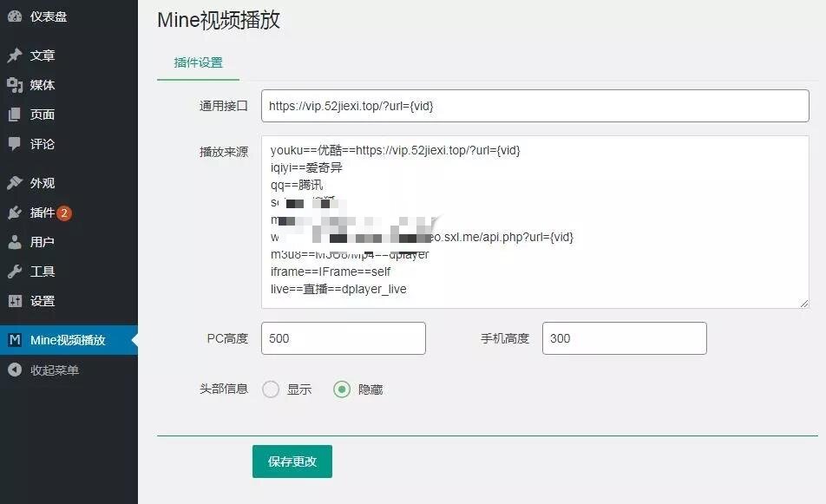The width and height of the screenshot is (826, 504).
Task: Click the pages icon beside 页面
Action: click(15, 115)
